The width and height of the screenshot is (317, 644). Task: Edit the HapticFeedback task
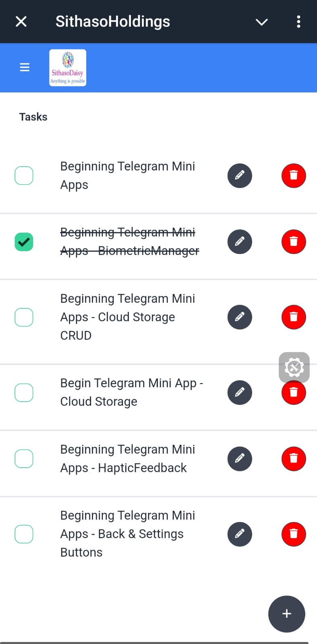(x=240, y=459)
